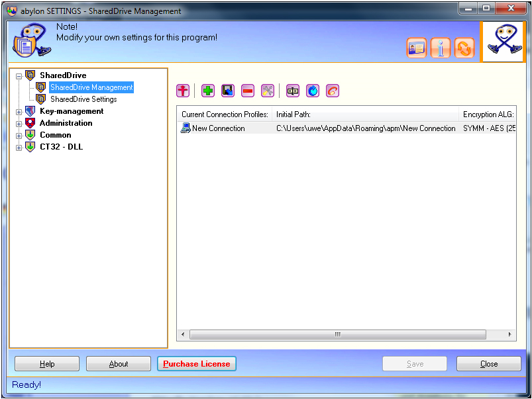Click the shield mascot icon top left
The image size is (532, 399).
coord(31,40)
